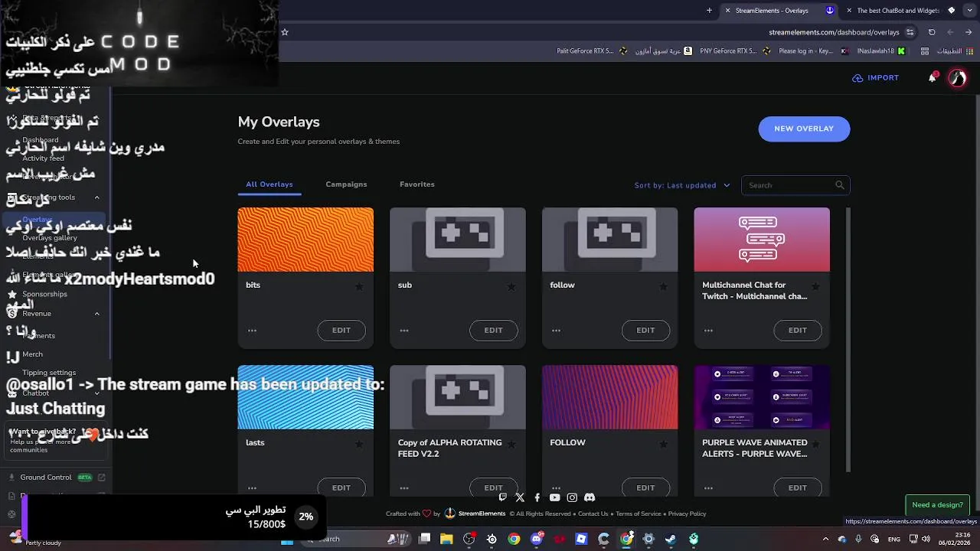The width and height of the screenshot is (980, 551).
Task: Open the Instagram footer icon
Action: pyautogui.click(x=572, y=497)
